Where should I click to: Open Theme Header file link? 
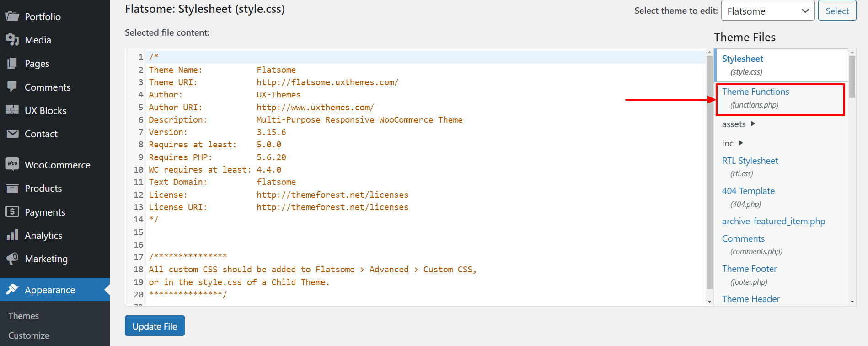coord(751,299)
